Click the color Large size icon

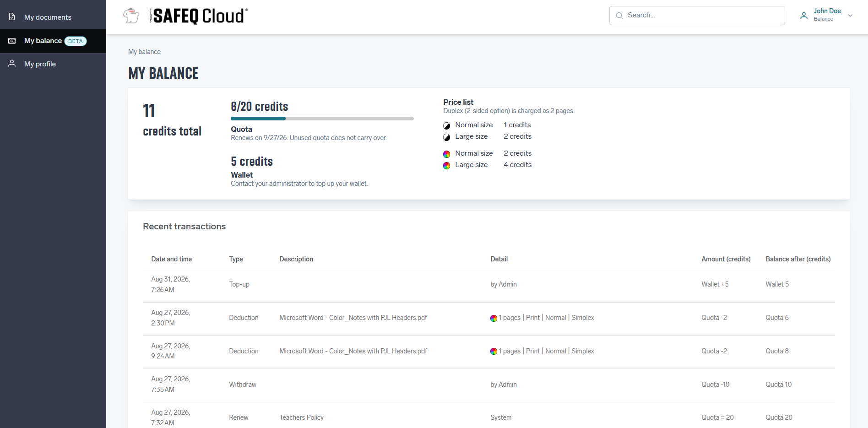pos(447,165)
